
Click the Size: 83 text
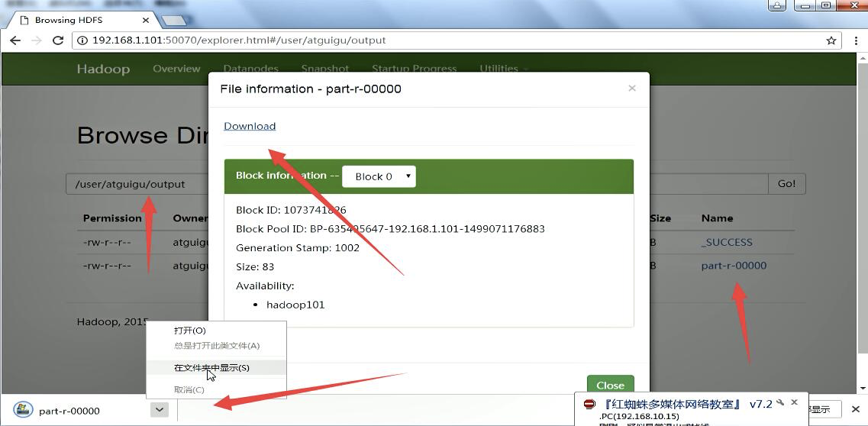(255, 266)
